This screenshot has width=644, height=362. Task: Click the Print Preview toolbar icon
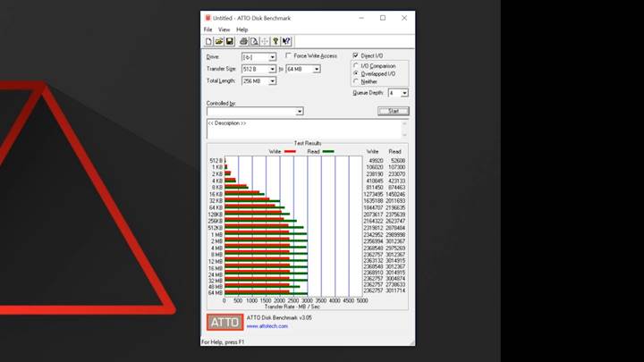254,41
